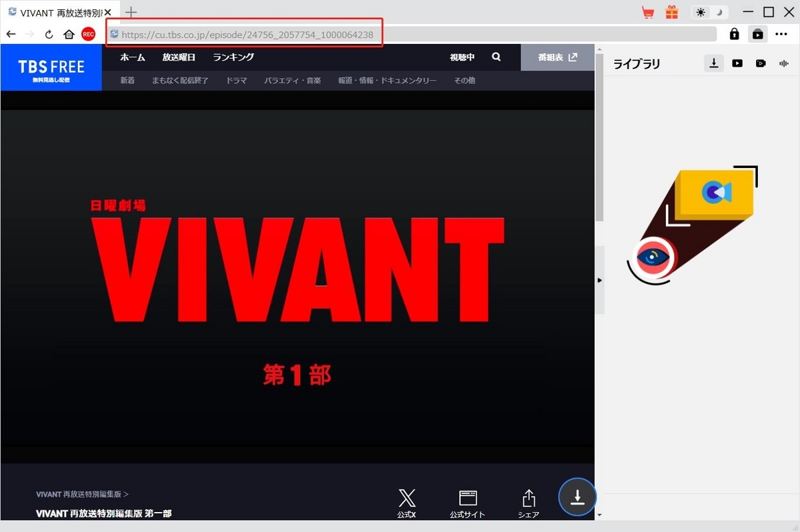
Task: Click the browser back arrow
Action: pos(11,34)
